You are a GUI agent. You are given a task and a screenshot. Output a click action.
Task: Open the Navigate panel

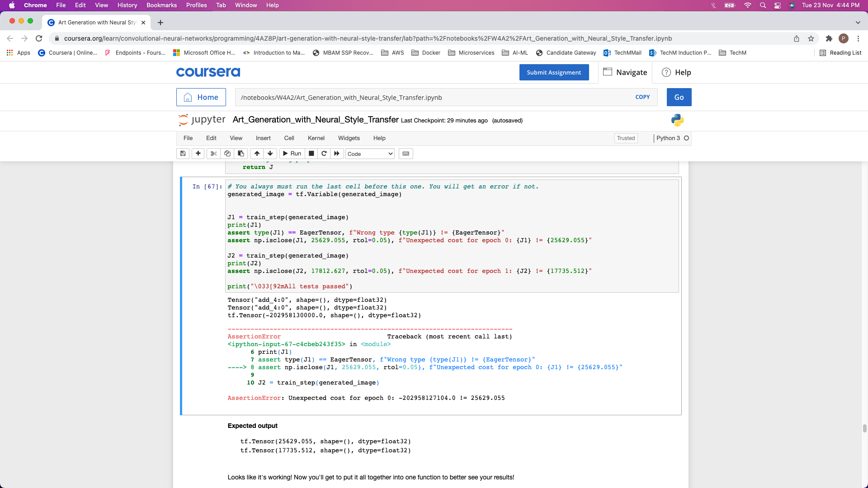pyautogui.click(x=625, y=72)
